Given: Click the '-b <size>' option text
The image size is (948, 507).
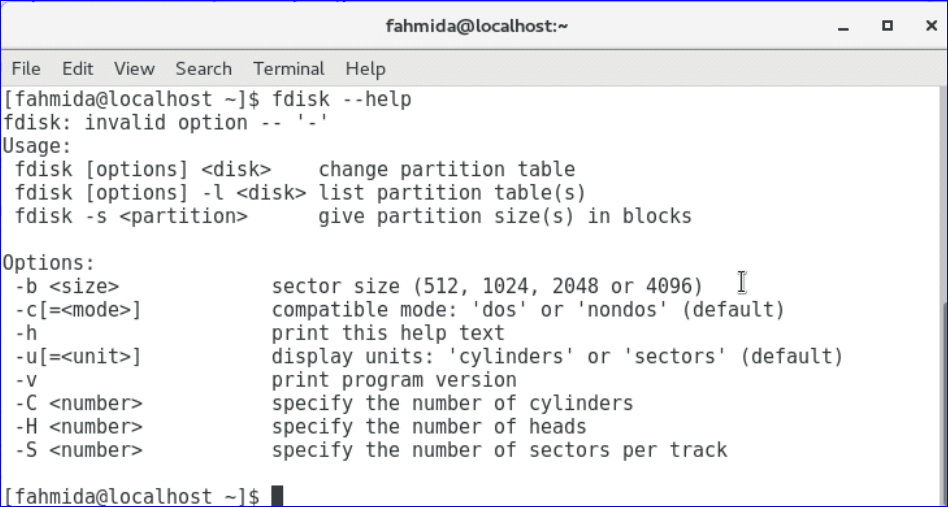Looking at the screenshot, I should pos(67,287).
